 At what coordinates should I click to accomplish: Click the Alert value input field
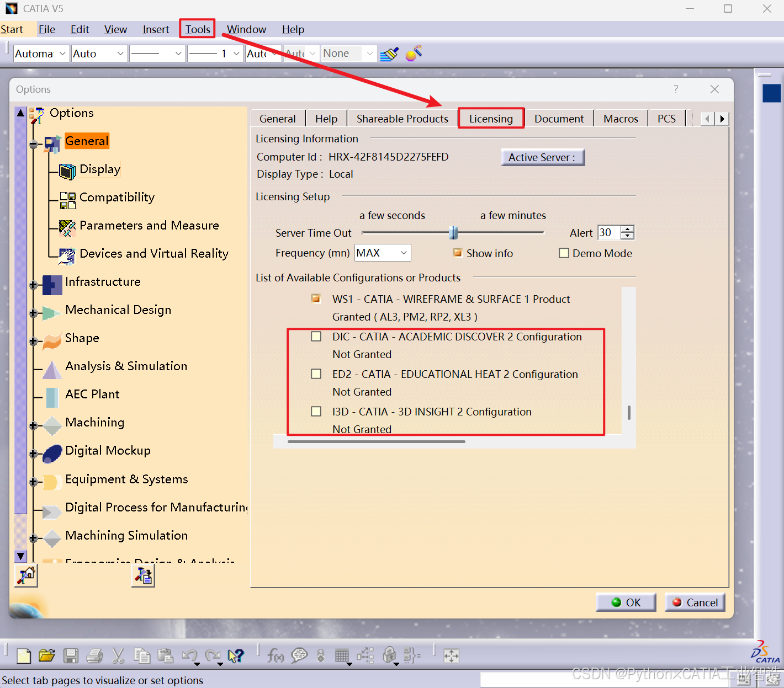click(x=609, y=232)
